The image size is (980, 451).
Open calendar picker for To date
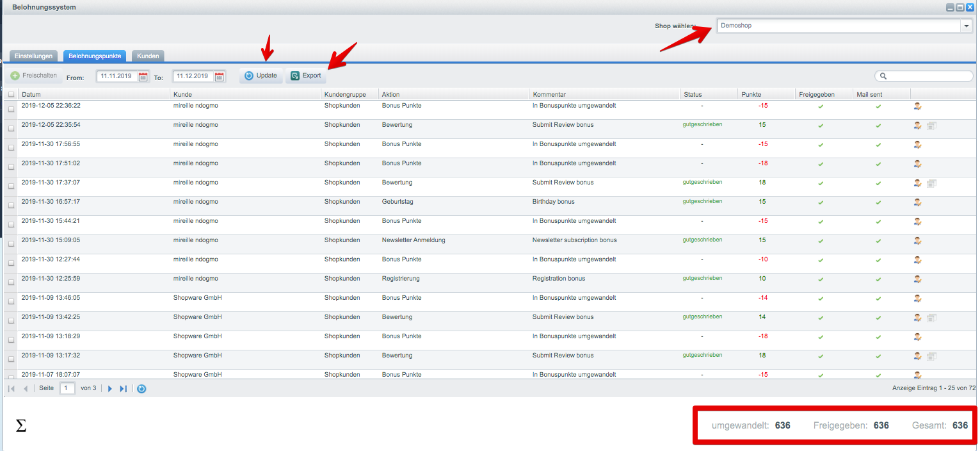pyautogui.click(x=220, y=77)
